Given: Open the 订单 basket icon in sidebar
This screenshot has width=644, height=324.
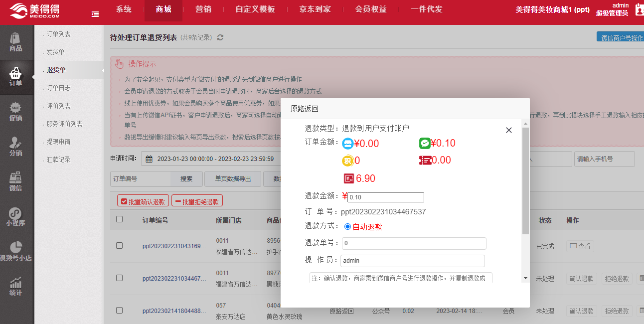Looking at the screenshot, I should pyautogui.click(x=16, y=73).
